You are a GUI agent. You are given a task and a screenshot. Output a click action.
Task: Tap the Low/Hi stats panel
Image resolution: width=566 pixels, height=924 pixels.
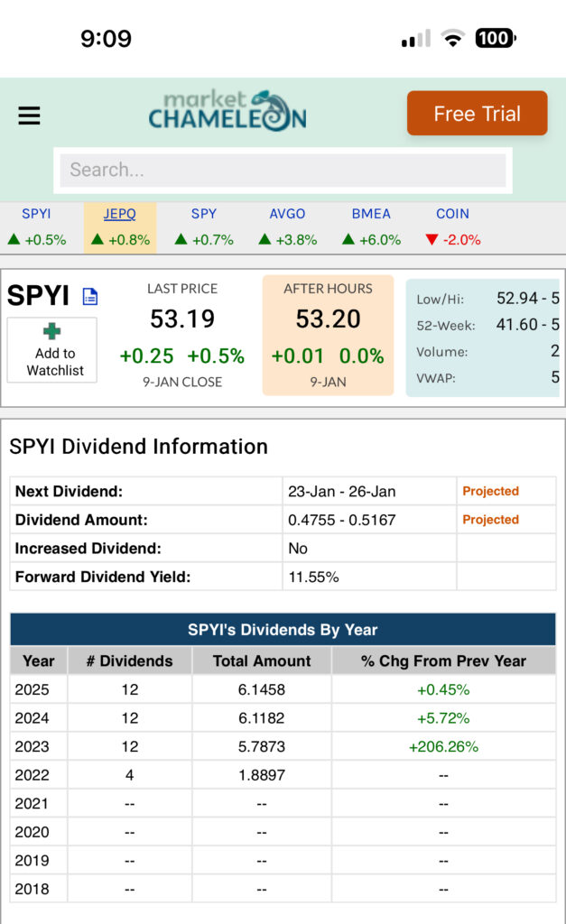[x=482, y=336]
